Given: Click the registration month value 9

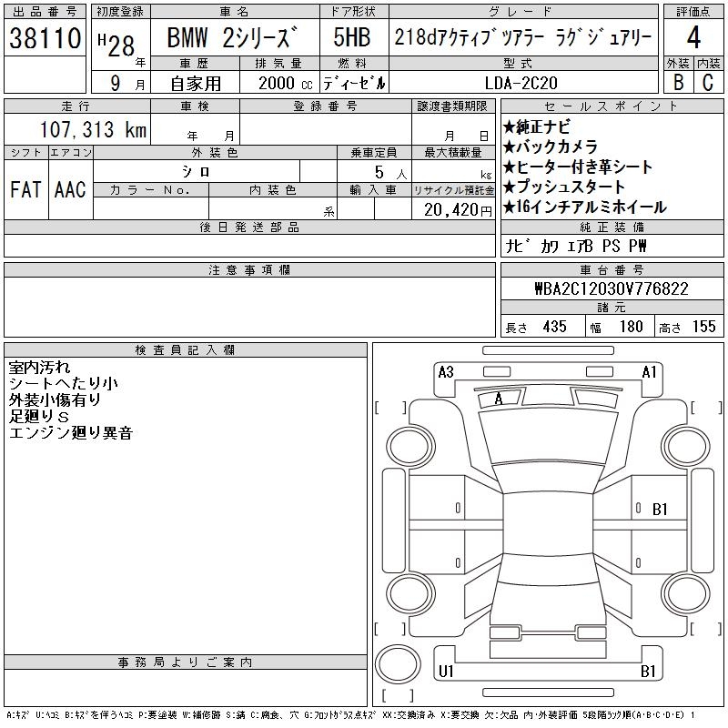Looking at the screenshot, I should point(116,83).
